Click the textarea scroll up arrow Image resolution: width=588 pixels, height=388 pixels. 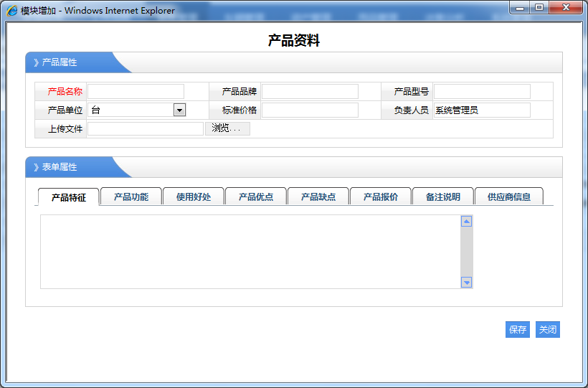(x=466, y=222)
